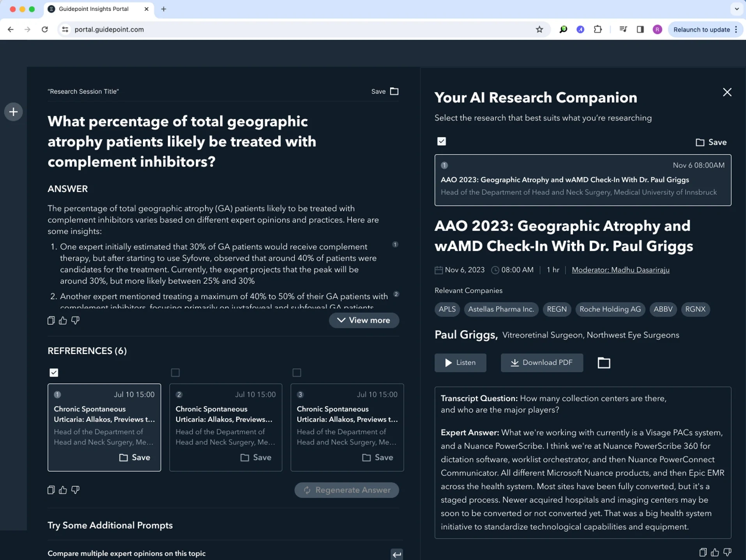This screenshot has width=746, height=560.
Task: Click the Regenerate Answer button
Action: tap(346, 490)
